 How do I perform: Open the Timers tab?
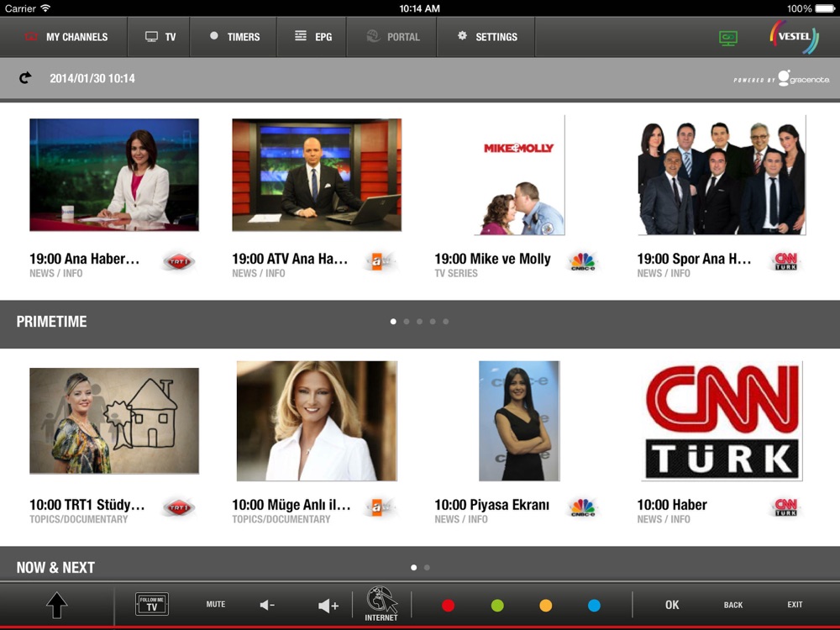(233, 37)
